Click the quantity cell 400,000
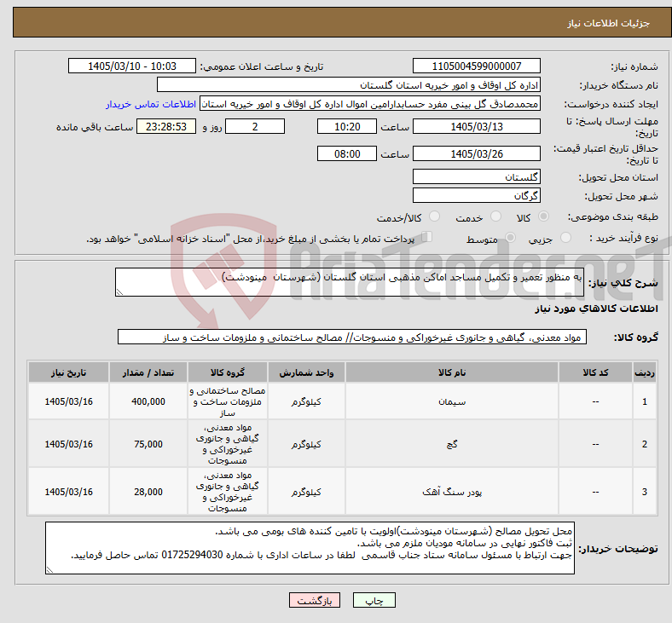 tap(148, 401)
